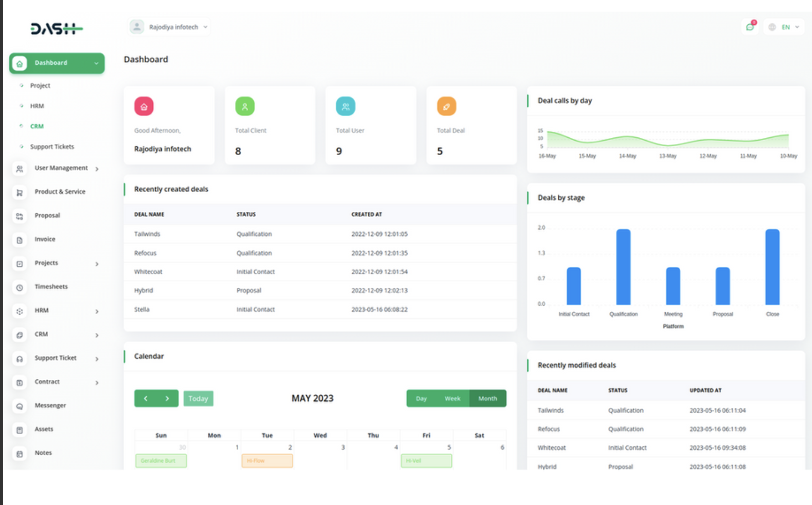
Task: Open the Timesheets sidebar icon
Action: click(19, 287)
